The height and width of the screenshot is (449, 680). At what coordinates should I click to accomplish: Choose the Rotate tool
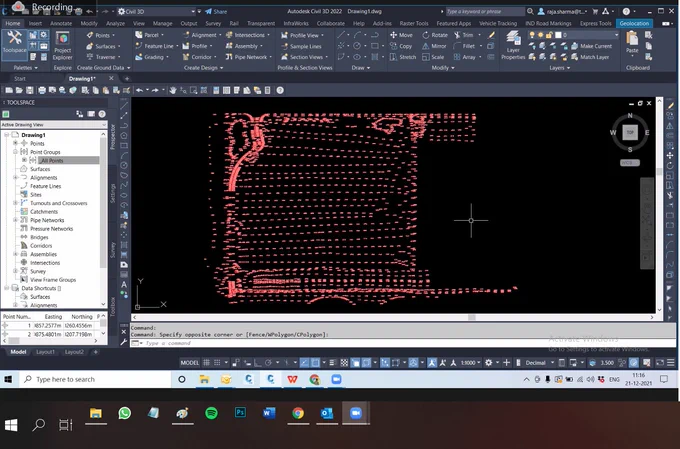coord(435,35)
